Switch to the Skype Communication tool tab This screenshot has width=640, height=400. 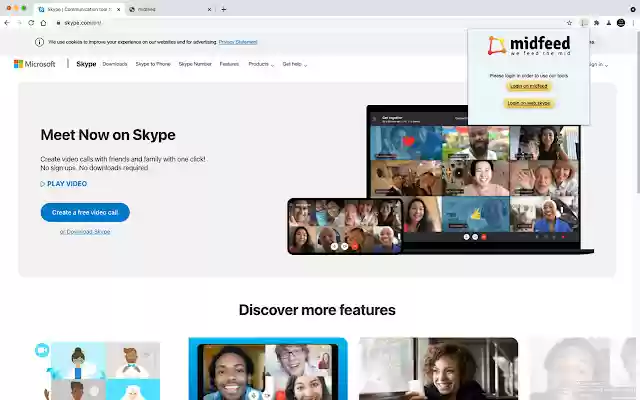coord(79,9)
